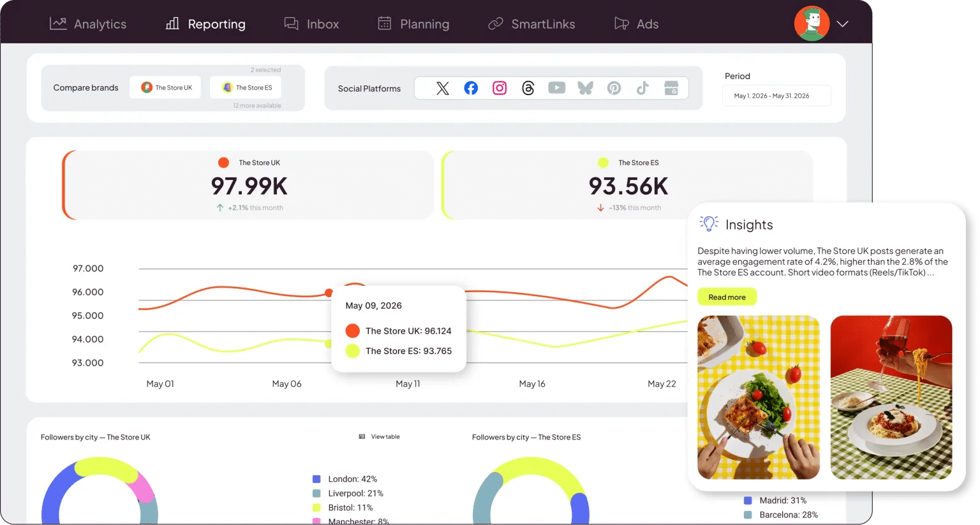Click the yellow Store ES legend dot

[603, 163]
